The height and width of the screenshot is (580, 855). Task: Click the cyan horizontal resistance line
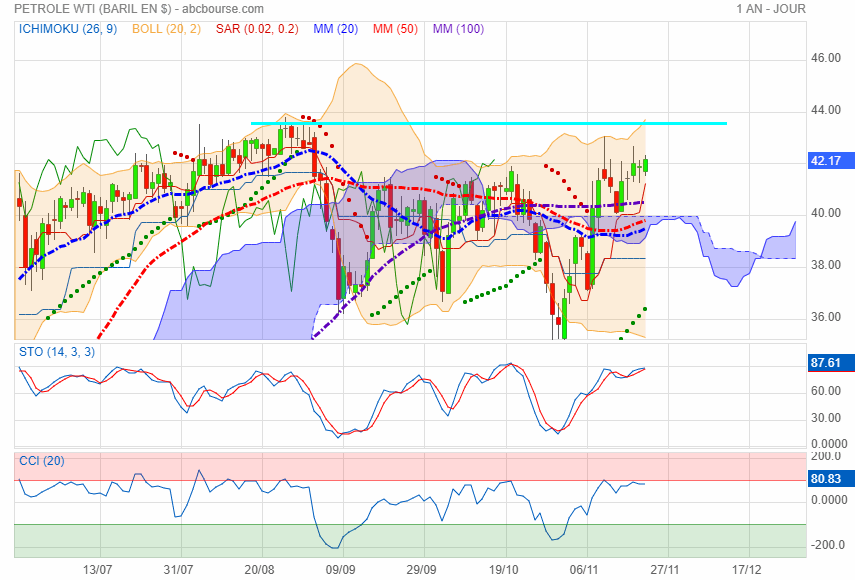(x=489, y=124)
